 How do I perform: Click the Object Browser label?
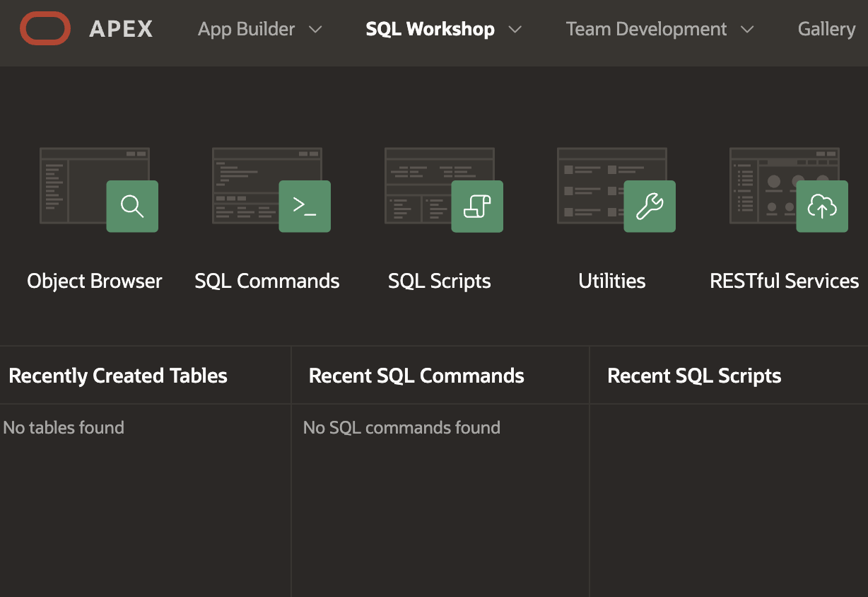[x=95, y=281]
